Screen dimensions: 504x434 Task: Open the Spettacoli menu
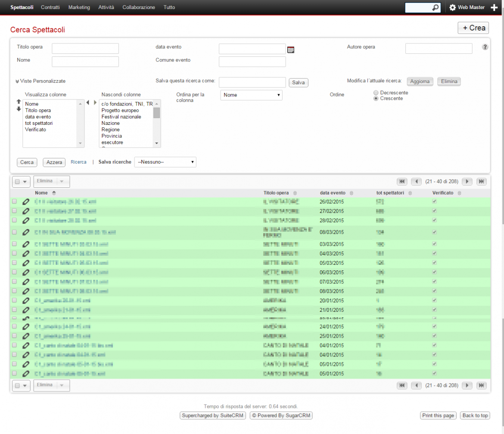coord(22,7)
